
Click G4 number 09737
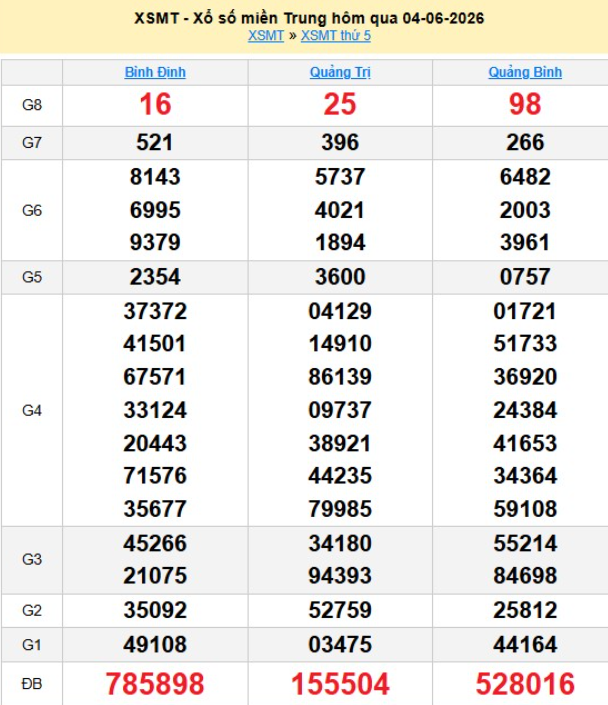(x=340, y=410)
